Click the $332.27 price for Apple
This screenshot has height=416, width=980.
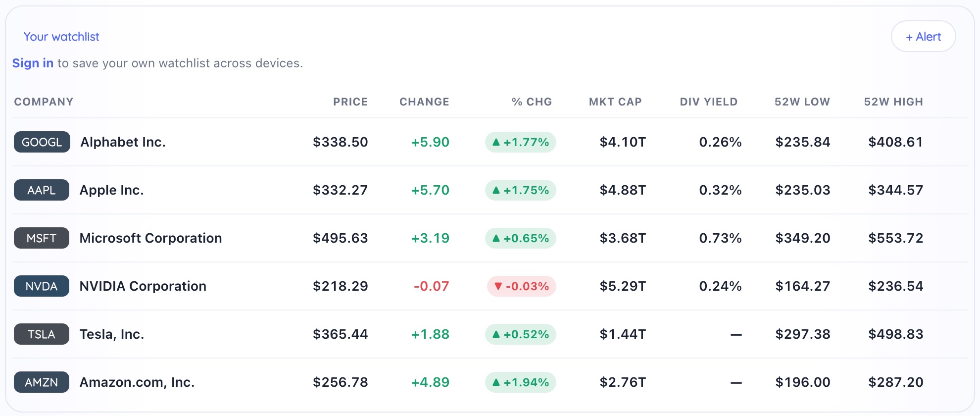tap(341, 190)
